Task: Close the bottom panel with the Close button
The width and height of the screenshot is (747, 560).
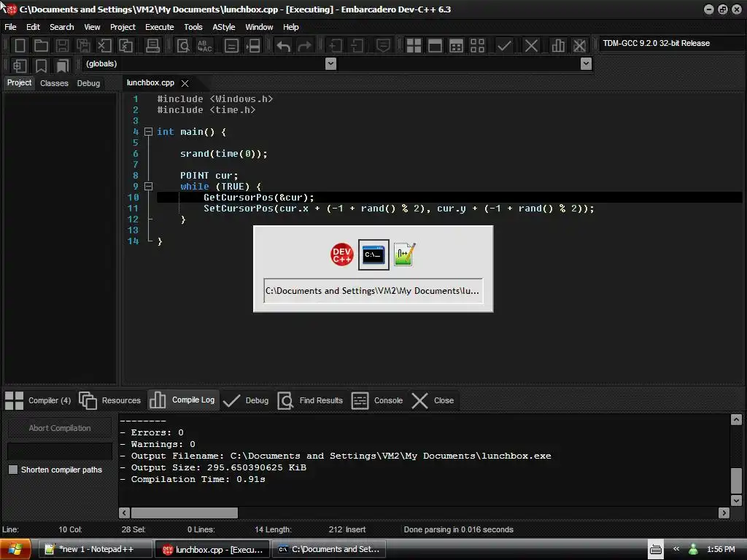Action: point(433,400)
